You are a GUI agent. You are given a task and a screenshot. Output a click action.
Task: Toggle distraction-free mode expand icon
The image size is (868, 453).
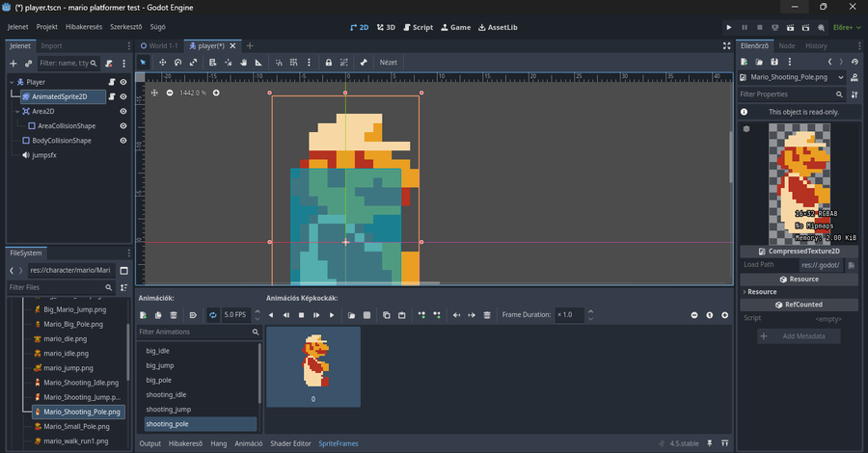726,45
